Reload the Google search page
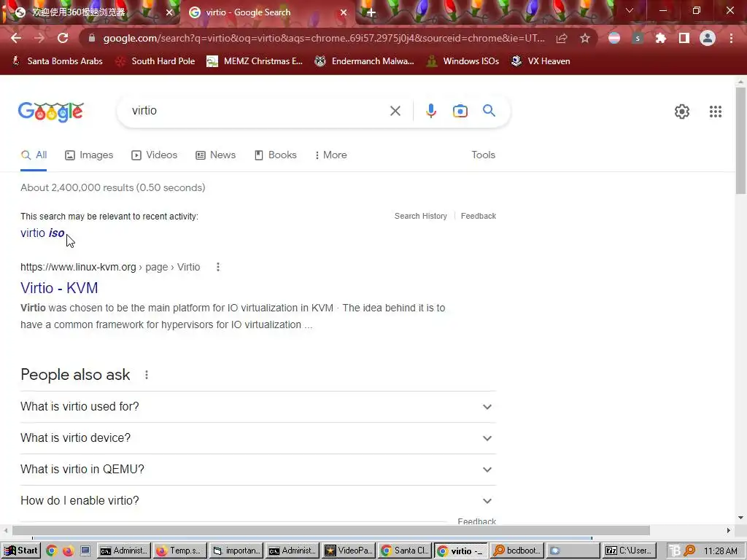The image size is (747, 560). [x=63, y=38]
